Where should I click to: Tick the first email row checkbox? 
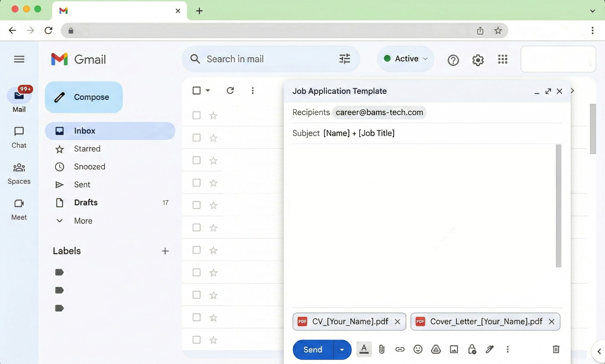click(x=196, y=115)
